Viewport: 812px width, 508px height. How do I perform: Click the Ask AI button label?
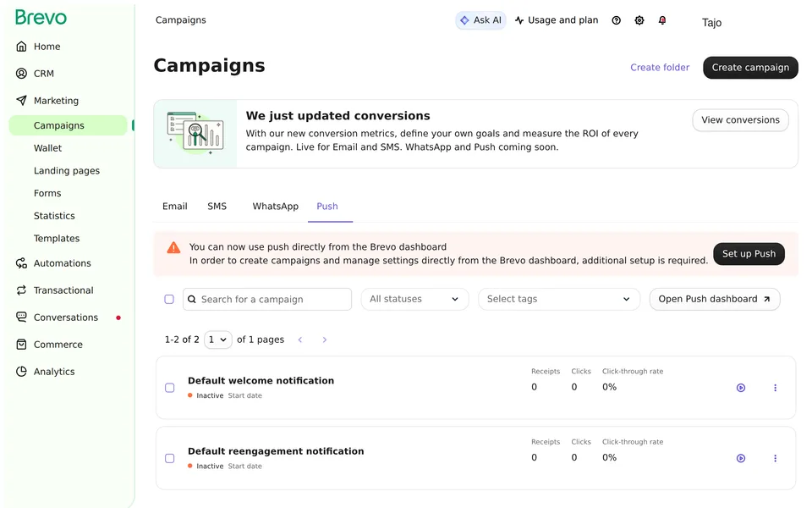tap(487, 20)
